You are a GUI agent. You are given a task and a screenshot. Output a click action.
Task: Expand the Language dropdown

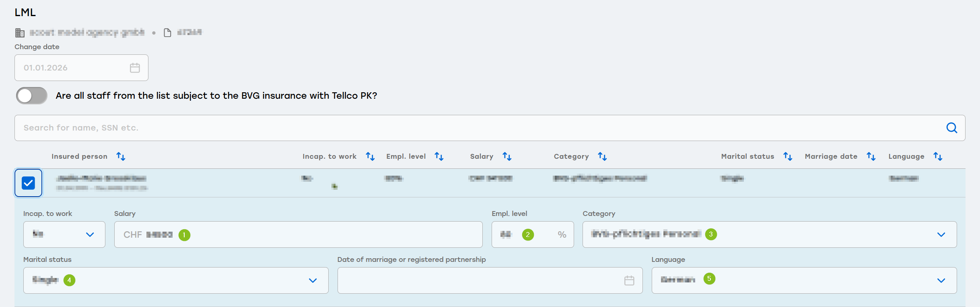(804, 280)
